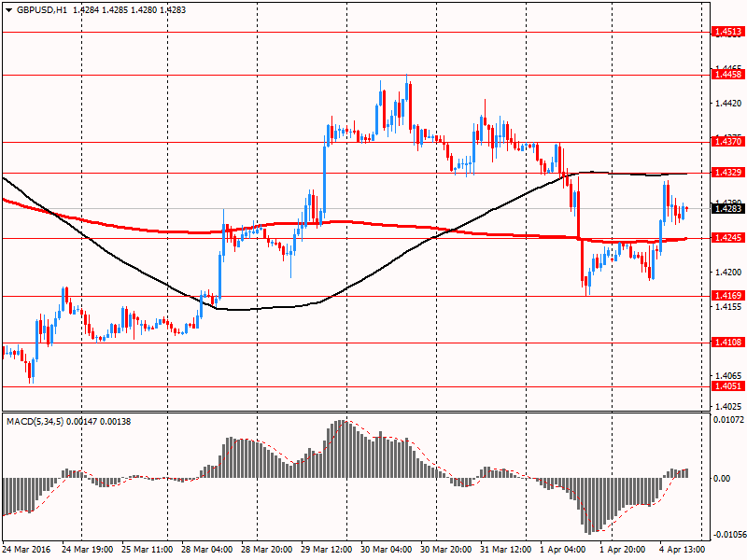Click the 1.4025 price scale value
This screenshot has width=747, height=560.
click(x=728, y=407)
